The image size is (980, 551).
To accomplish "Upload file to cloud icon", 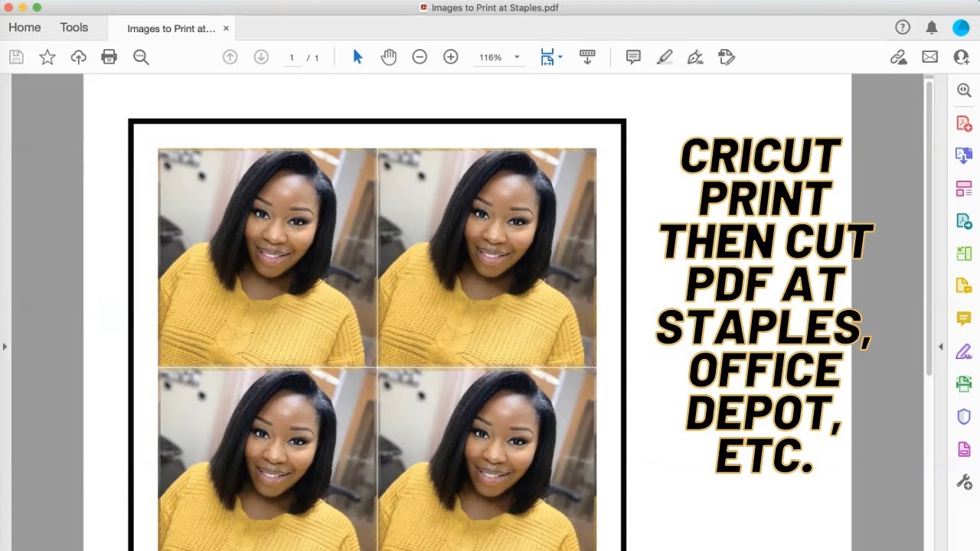I will (x=78, y=57).
